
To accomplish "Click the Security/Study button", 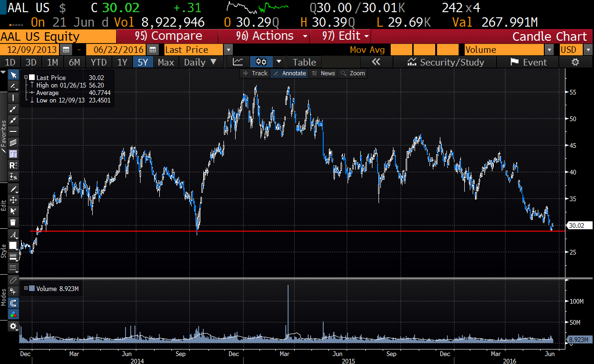I will (x=445, y=62).
